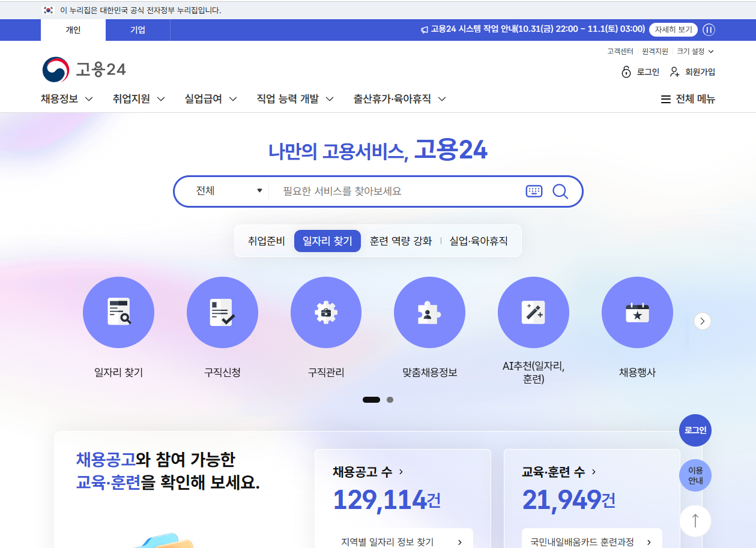
Task: Expand the 직업 능력 개발 menu
Action: pos(295,99)
